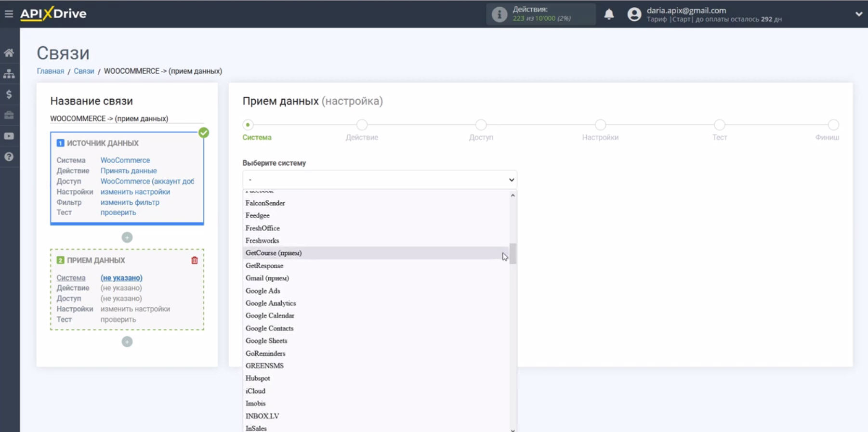Choose Gmail (прием) from the list
868x432 pixels.
376,278
